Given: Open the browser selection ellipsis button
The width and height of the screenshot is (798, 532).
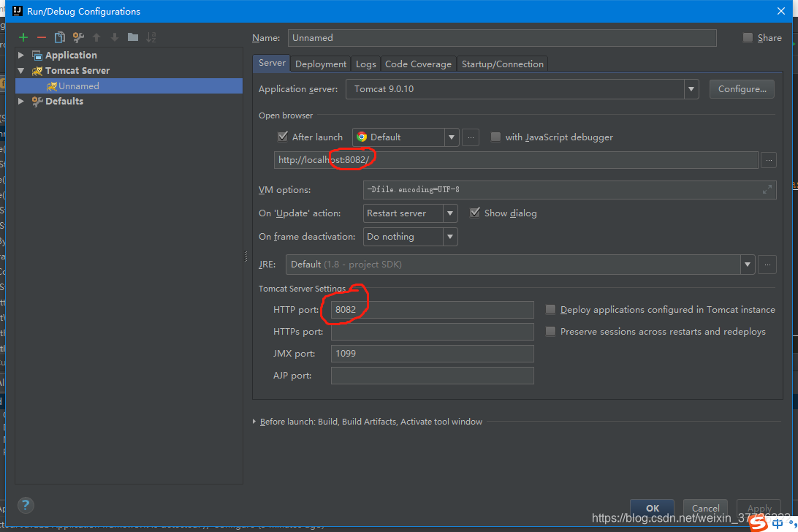Looking at the screenshot, I should point(471,137).
